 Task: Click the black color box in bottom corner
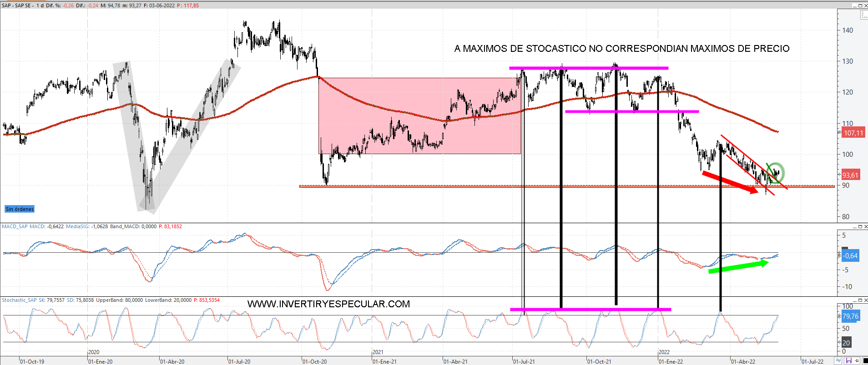(x=865, y=361)
